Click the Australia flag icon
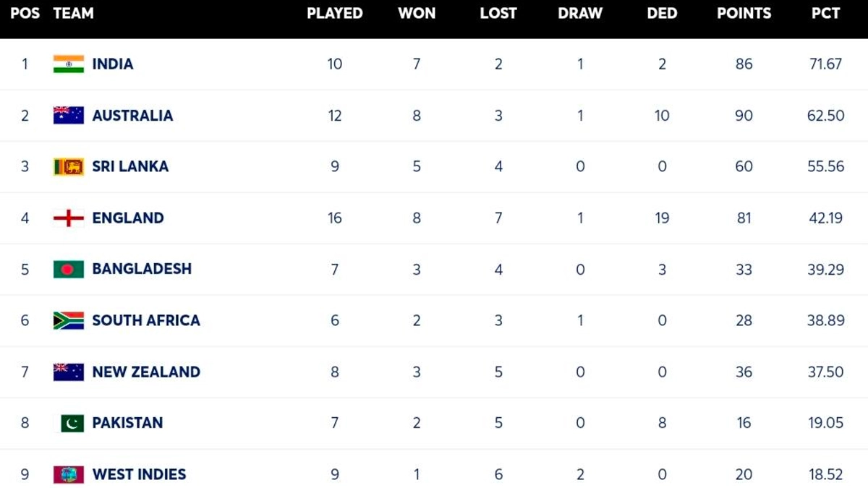 (69, 115)
